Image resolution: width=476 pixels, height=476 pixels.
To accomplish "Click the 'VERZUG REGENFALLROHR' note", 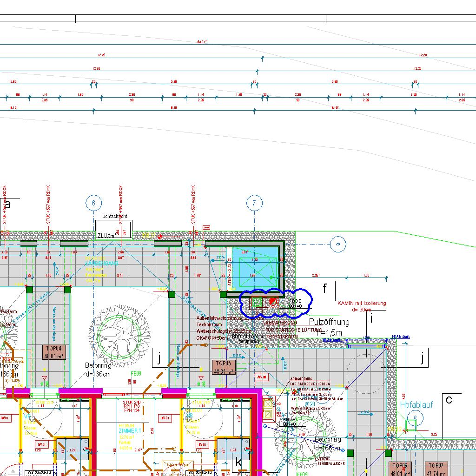I will coord(331,461).
